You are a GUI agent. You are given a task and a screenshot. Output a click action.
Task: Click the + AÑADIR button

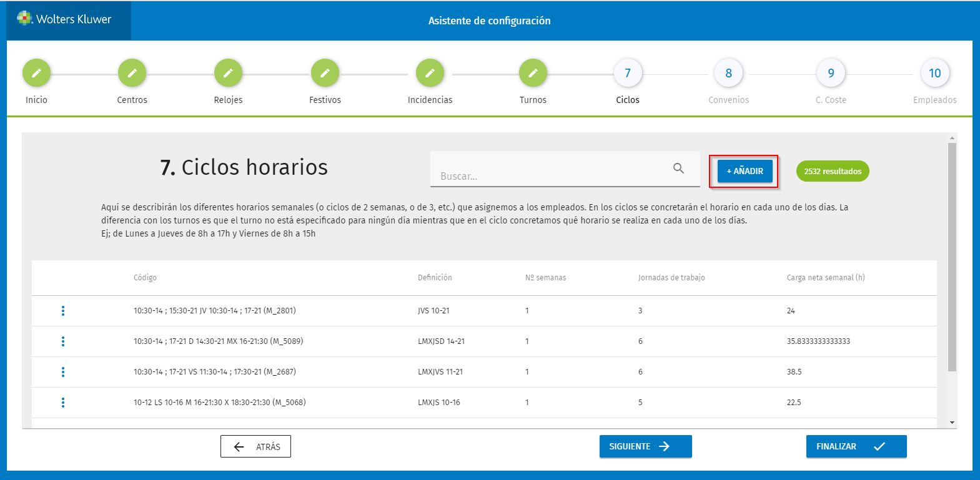click(x=745, y=171)
